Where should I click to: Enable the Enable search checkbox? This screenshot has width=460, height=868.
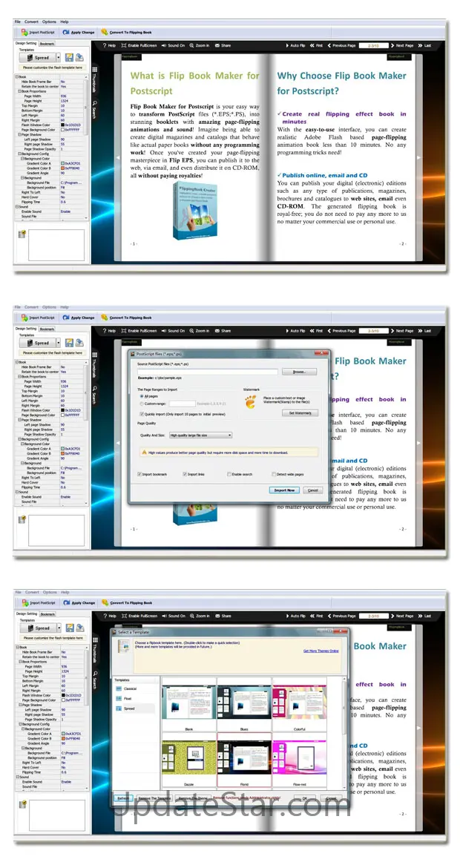[229, 474]
